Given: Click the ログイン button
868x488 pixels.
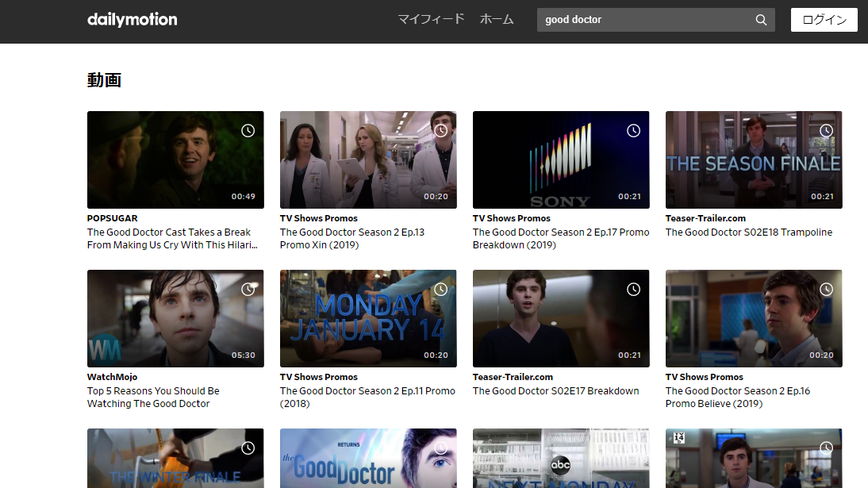Looking at the screenshot, I should point(824,20).
